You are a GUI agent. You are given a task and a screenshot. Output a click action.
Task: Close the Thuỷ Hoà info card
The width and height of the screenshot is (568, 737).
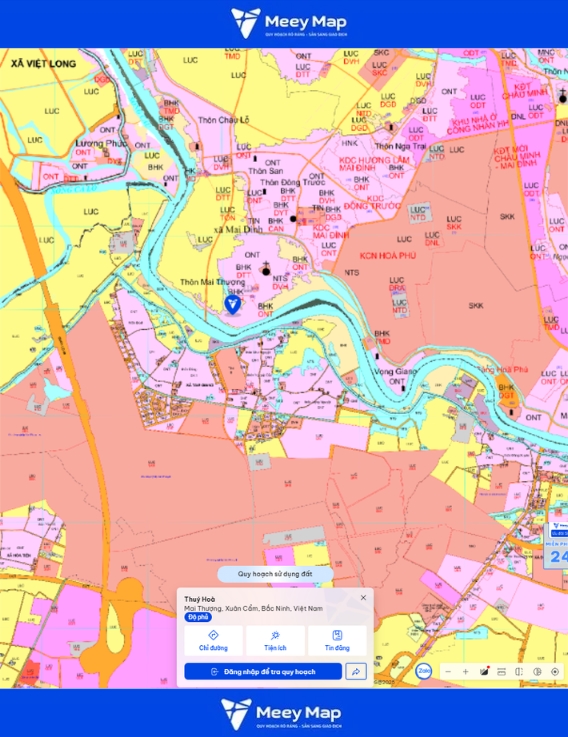pos(363,597)
